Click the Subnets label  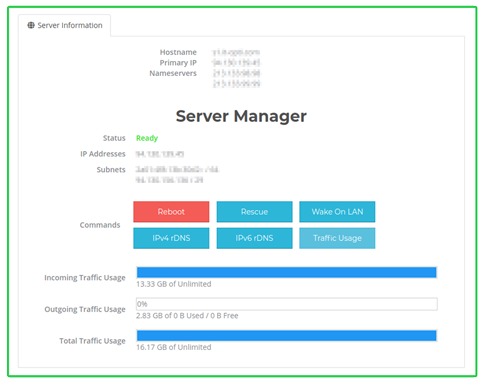pos(111,170)
